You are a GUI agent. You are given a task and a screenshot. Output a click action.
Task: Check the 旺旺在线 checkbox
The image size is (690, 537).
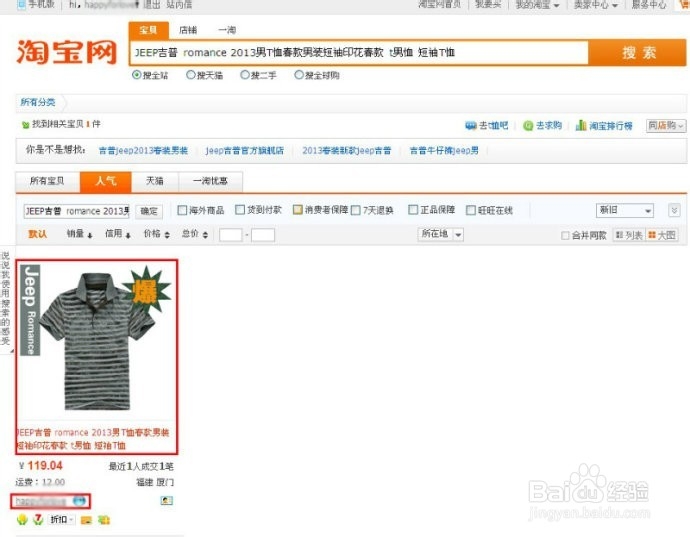(x=471, y=210)
